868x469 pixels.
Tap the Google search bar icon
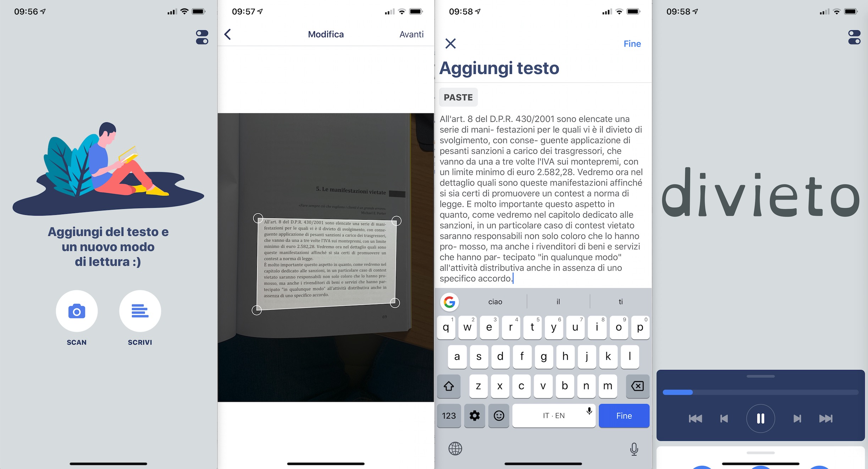(449, 301)
